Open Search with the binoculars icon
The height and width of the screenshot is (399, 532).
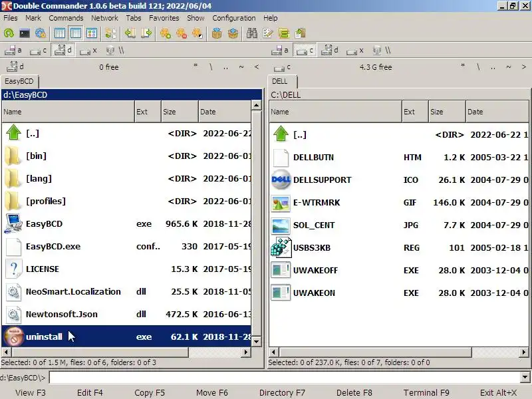point(252,33)
